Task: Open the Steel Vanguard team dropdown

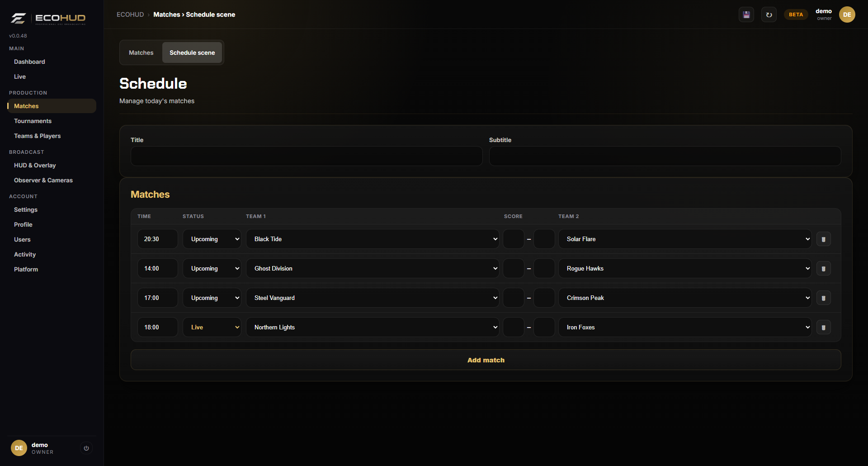Action: [373, 298]
